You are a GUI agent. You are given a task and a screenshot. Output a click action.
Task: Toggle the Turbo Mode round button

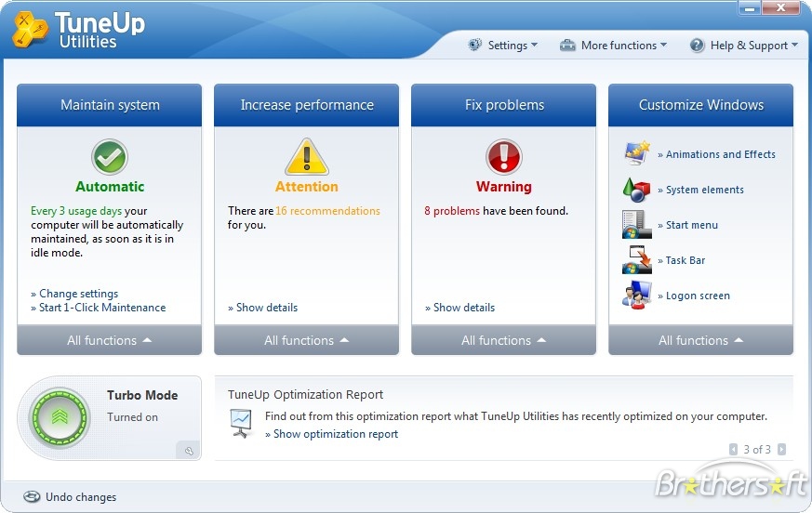point(60,417)
